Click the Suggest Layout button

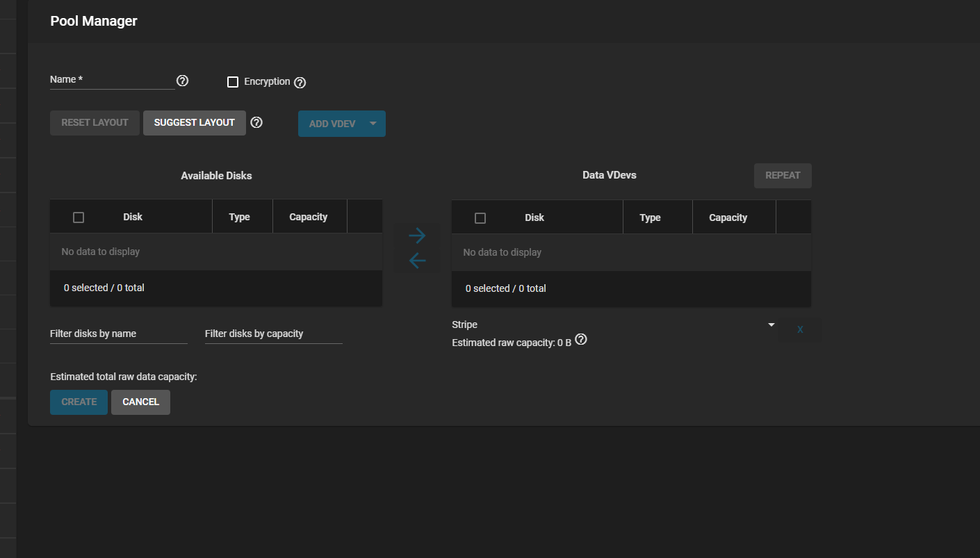[x=195, y=123]
